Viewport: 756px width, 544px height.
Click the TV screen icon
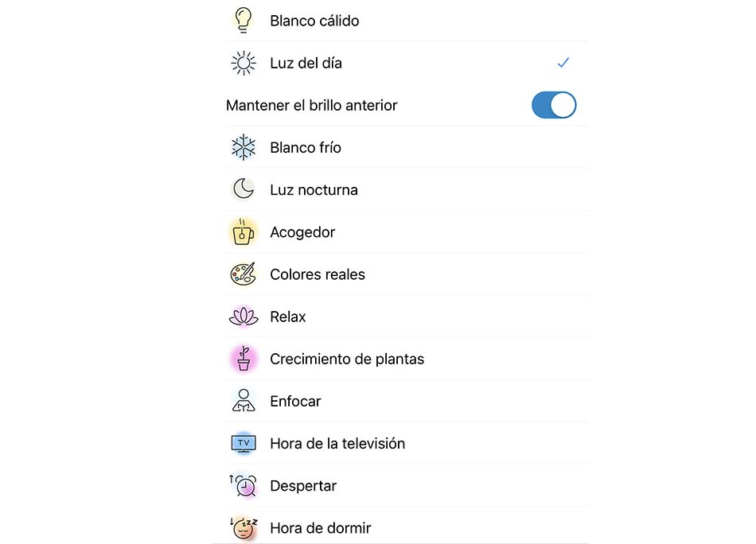[x=244, y=443]
